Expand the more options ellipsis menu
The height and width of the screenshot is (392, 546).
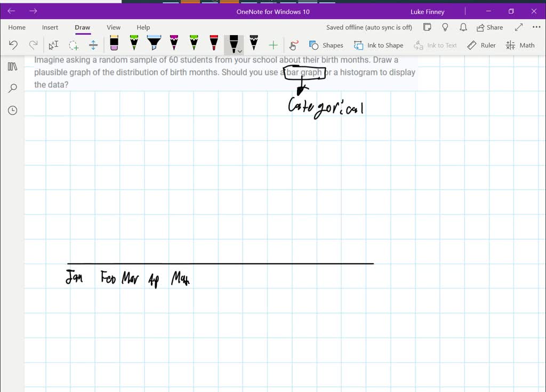tap(536, 27)
